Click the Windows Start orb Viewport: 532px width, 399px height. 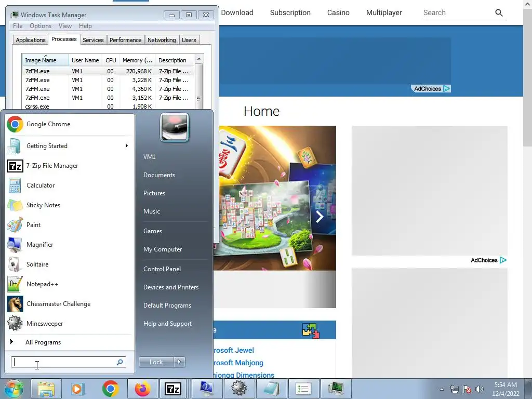pyautogui.click(x=14, y=389)
